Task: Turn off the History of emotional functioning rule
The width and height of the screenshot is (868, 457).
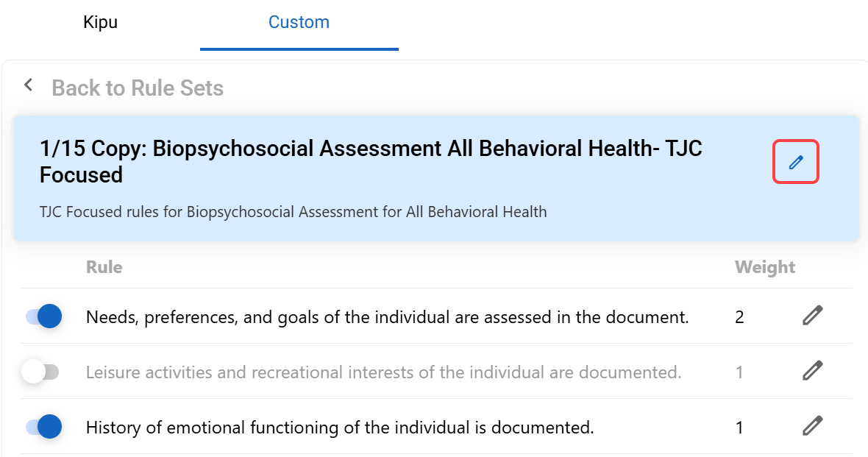Action: click(x=43, y=427)
